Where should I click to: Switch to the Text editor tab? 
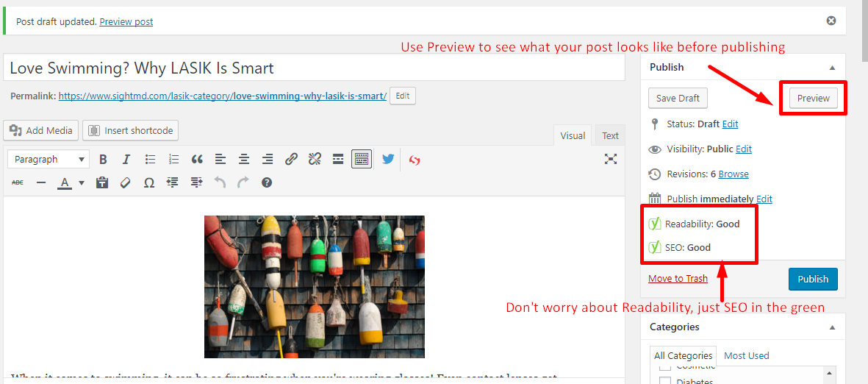click(610, 135)
